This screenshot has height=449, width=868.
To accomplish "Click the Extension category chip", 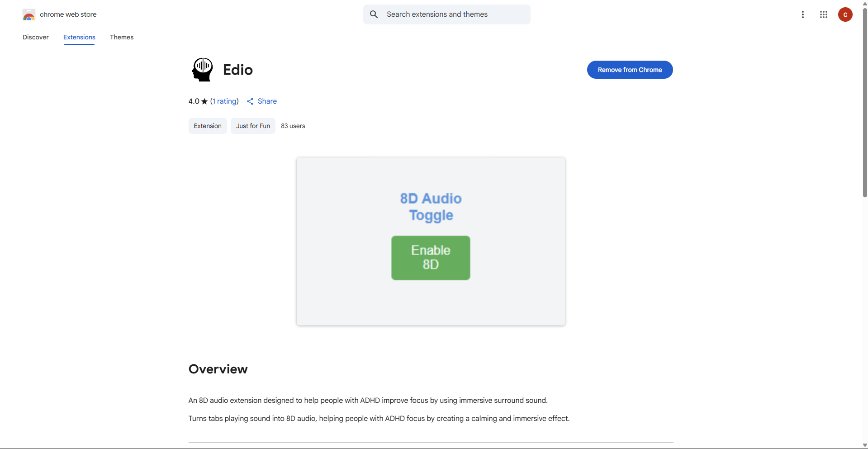I will pos(208,126).
